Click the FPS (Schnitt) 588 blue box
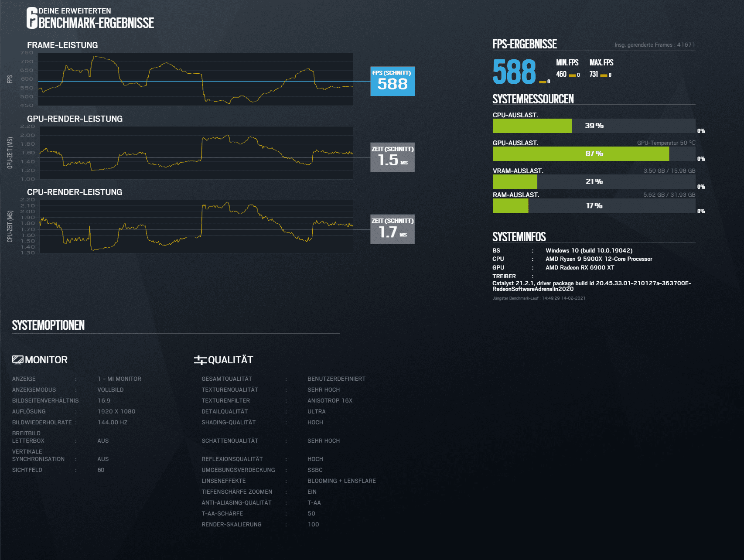744x560 pixels. [392, 81]
